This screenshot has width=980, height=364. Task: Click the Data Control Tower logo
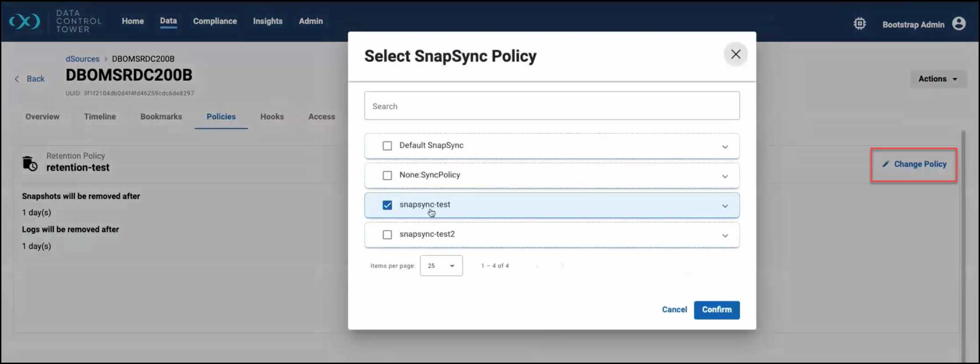tap(25, 21)
